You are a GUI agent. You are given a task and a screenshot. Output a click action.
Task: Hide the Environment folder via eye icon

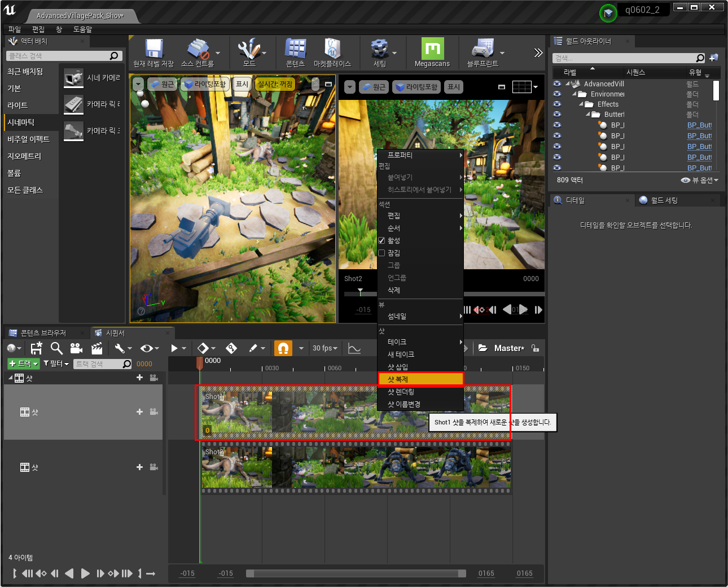[557, 94]
